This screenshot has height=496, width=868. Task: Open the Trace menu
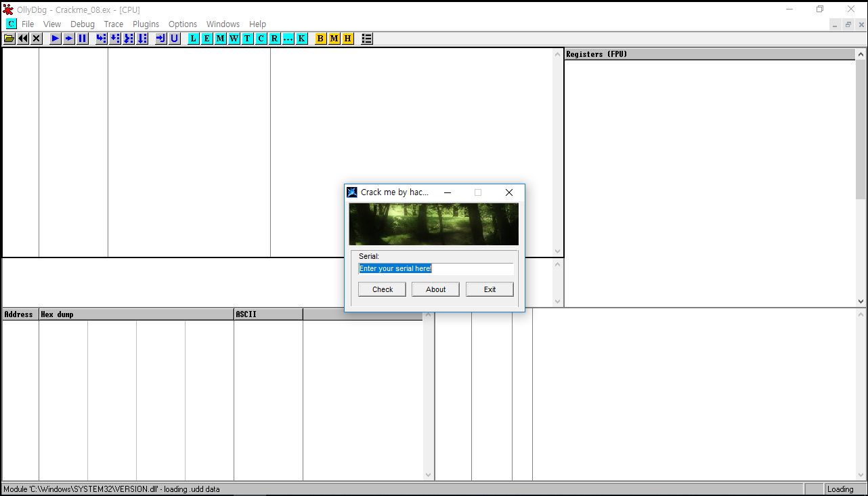point(114,24)
